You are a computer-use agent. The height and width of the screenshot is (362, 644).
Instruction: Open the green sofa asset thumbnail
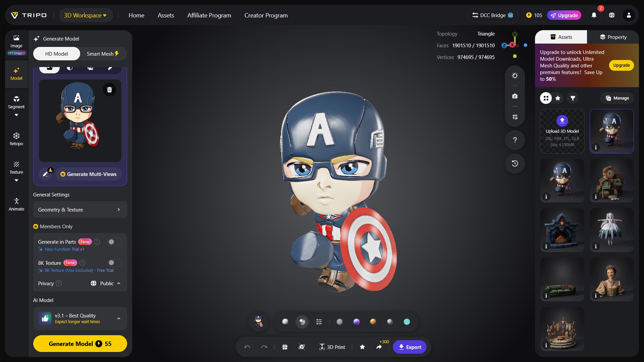tap(562, 279)
